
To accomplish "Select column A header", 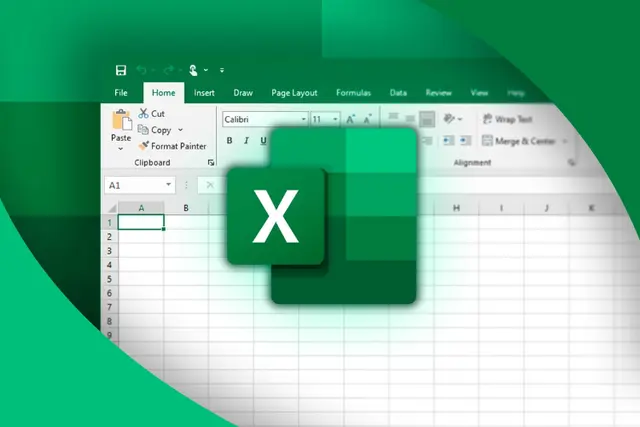I will point(141,208).
